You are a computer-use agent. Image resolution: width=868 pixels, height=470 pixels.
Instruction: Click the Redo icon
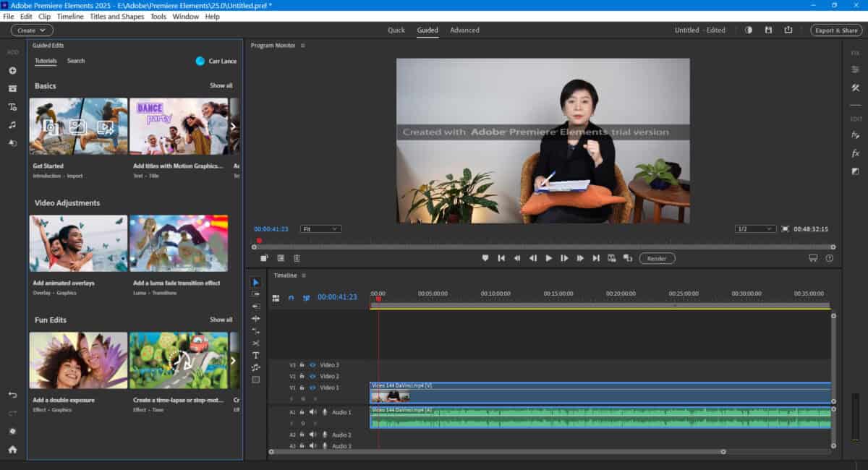(12, 413)
